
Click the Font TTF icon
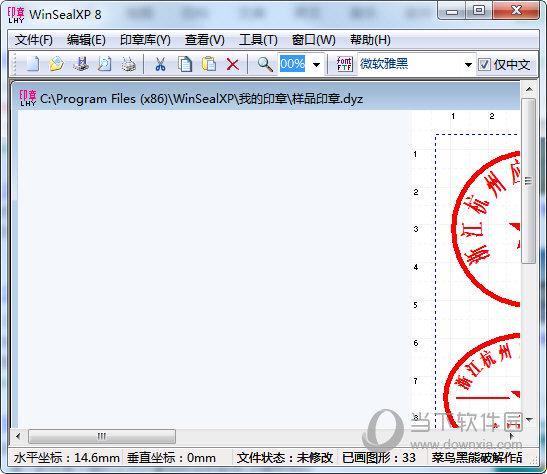[x=344, y=64]
